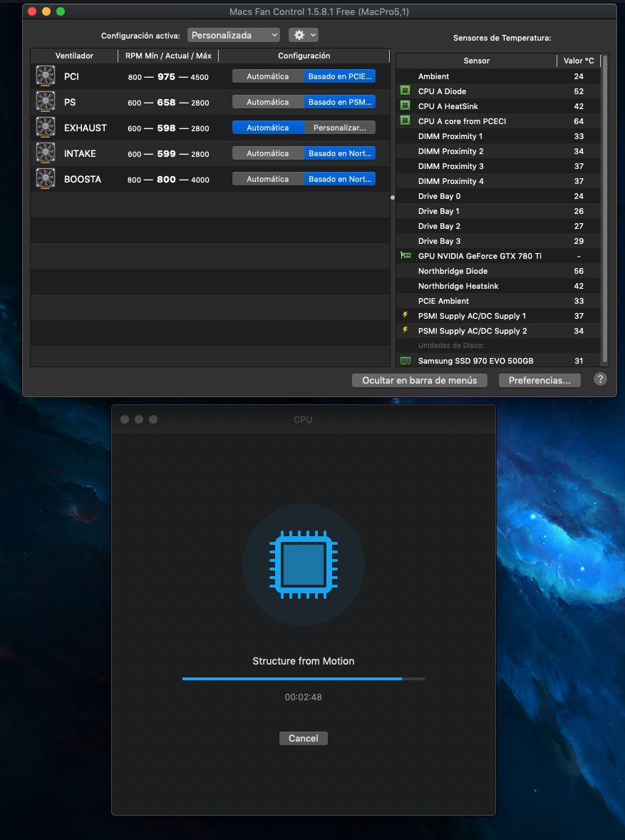
Task: Set EXHAUST fan to Automática
Action: click(x=268, y=128)
